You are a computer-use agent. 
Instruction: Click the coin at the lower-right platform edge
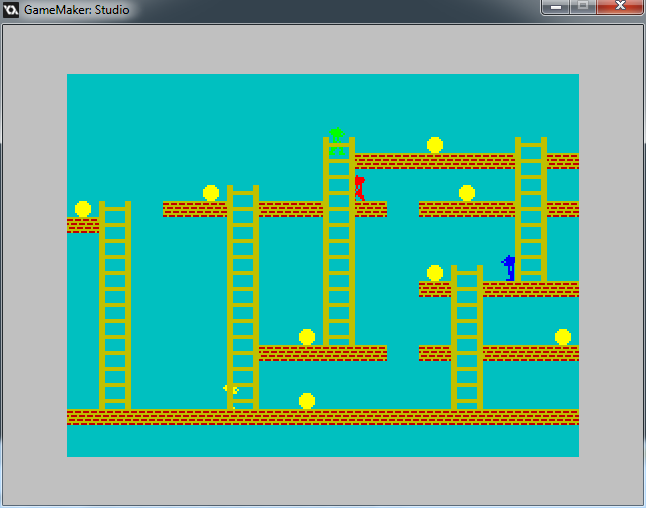point(563,337)
